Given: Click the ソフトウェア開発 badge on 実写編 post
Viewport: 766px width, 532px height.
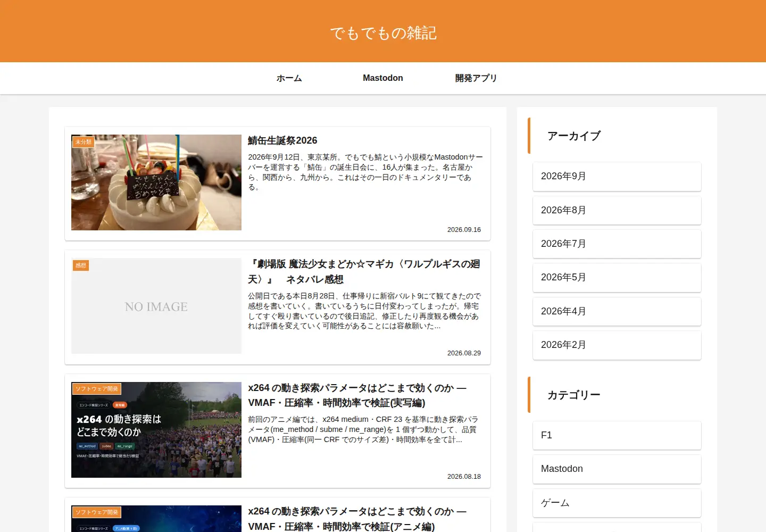Looking at the screenshot, I should tap(97, 389).
